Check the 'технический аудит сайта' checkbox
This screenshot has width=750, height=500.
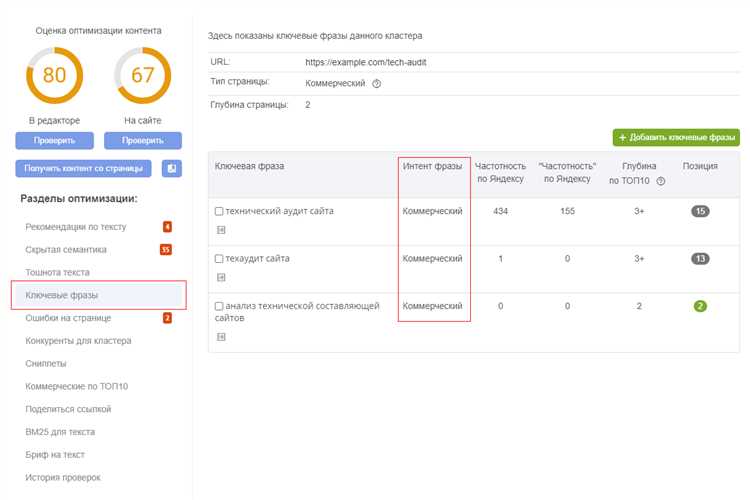point(220,212)
